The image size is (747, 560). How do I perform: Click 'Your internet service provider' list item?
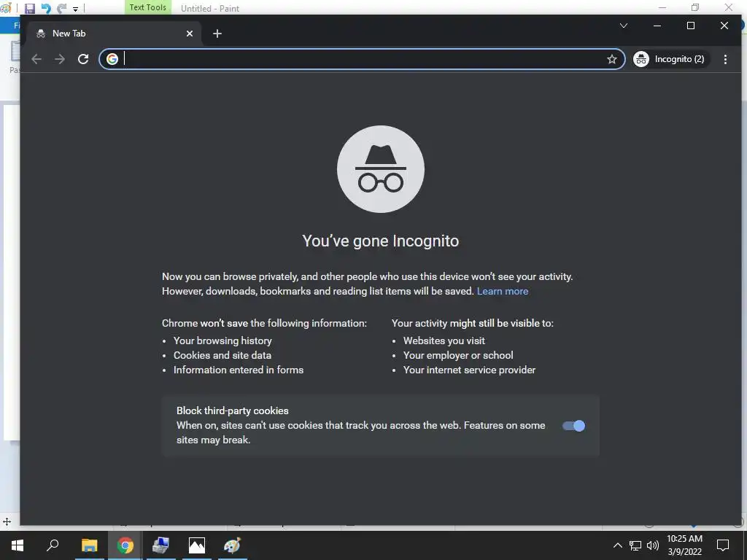(469, 370)
